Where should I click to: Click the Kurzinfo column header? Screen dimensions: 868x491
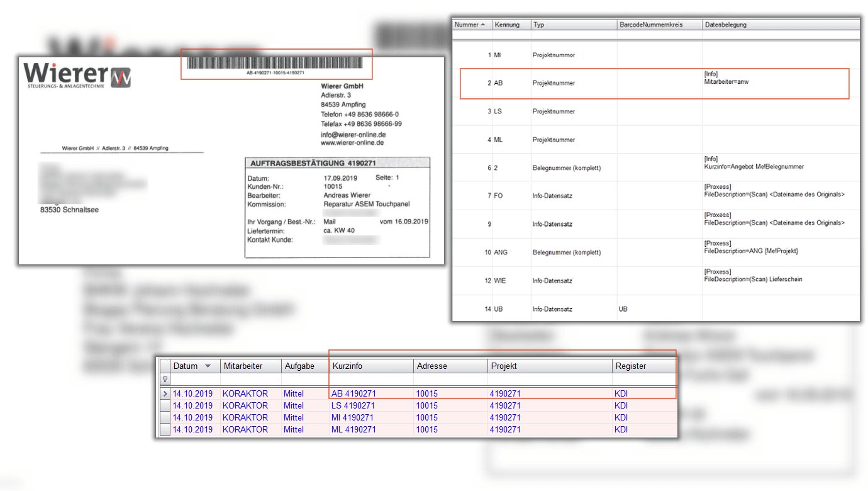click(347, 366)
